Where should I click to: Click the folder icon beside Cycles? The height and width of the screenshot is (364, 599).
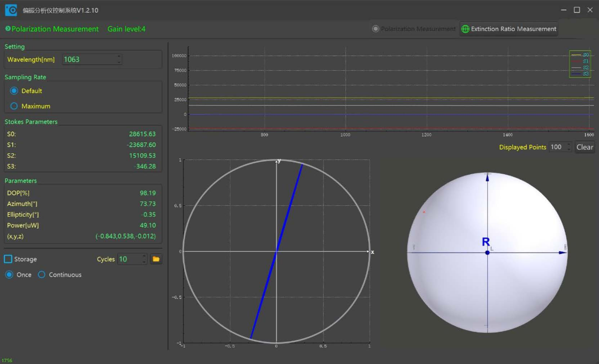click(156, 259)
